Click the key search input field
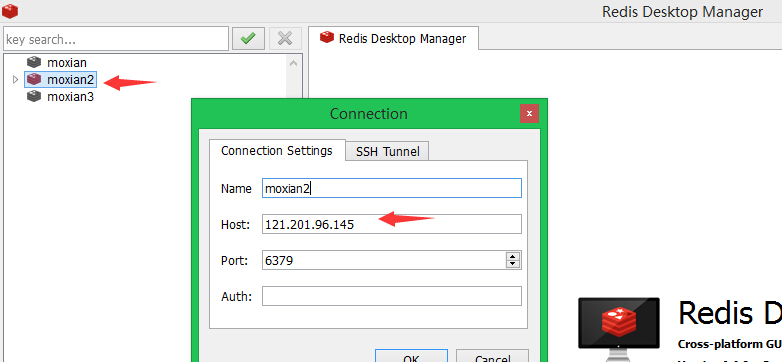The width and height of the screenshot is (782, 362). [116, 39]
